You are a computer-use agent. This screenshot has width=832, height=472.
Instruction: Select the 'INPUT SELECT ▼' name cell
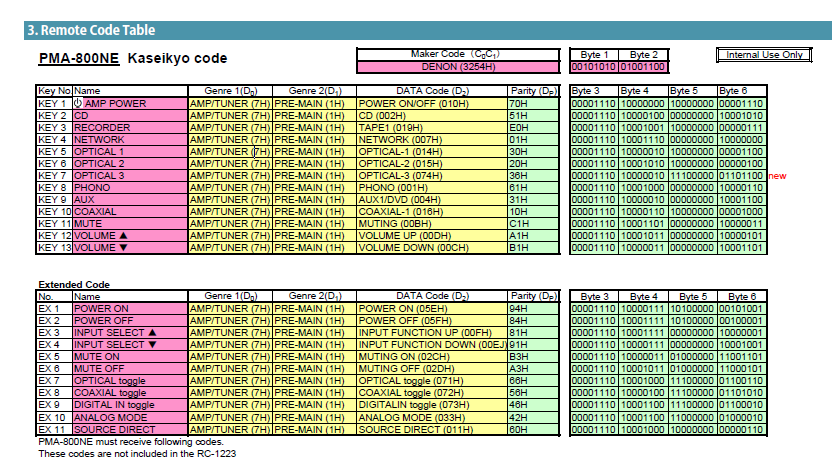[x=129, y=345]
